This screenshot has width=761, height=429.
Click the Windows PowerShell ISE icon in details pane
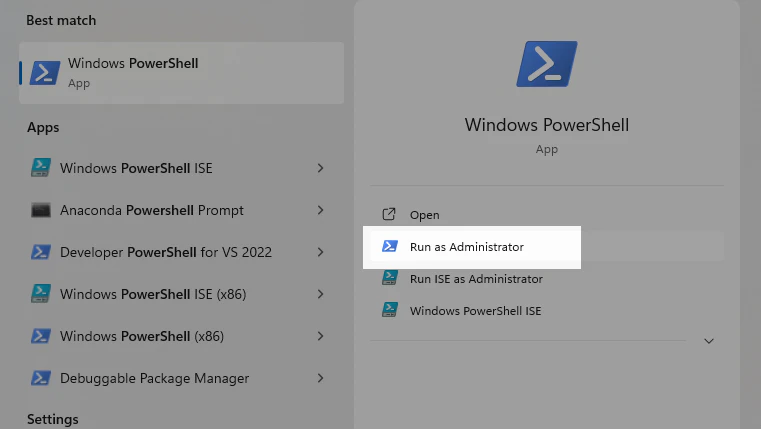coord(390,310)
